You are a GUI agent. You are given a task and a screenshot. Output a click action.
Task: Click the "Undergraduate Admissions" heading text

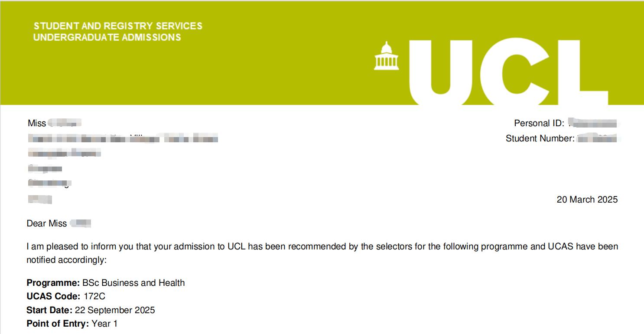coord(107,37)
